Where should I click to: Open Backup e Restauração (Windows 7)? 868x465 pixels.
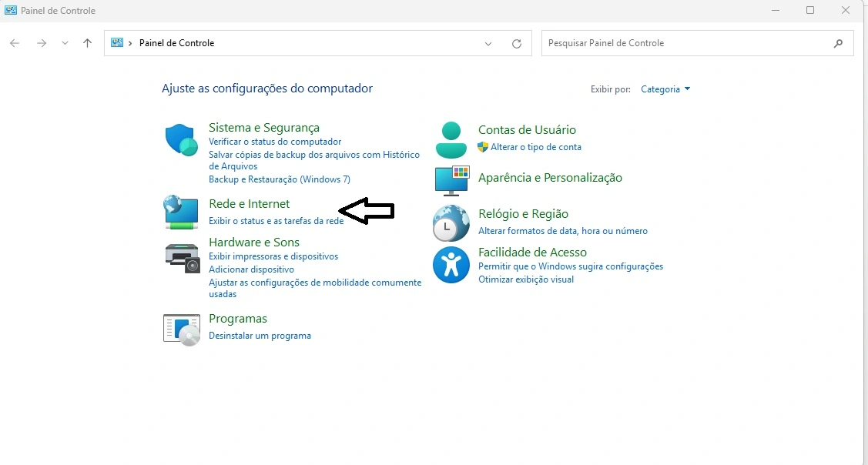coord(280,179)
